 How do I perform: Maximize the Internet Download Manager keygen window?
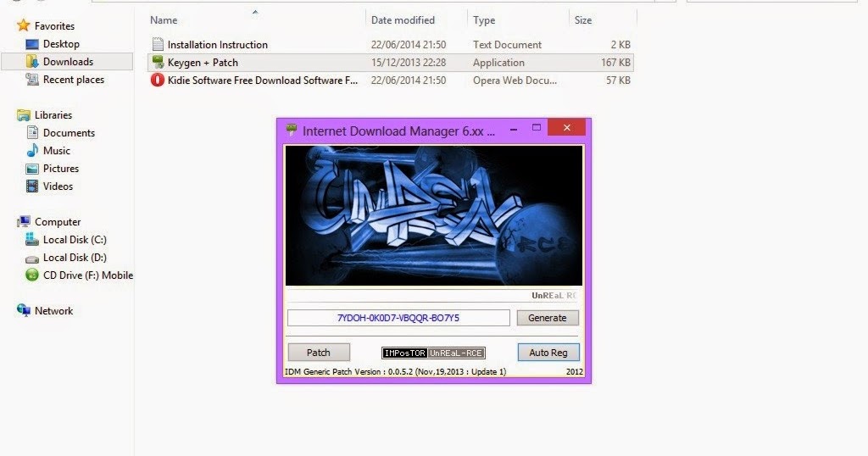coord(536,128)
